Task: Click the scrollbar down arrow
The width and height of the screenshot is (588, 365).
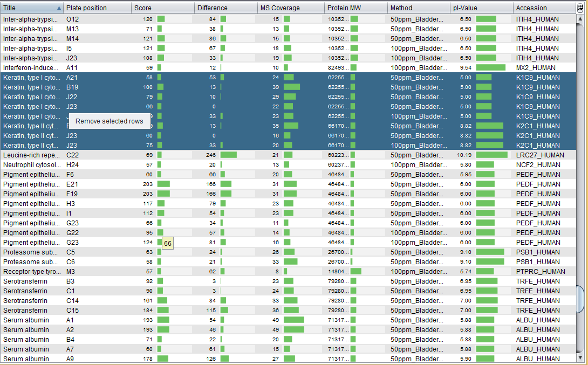Action: pyautogui.click(x=580, y=357)
